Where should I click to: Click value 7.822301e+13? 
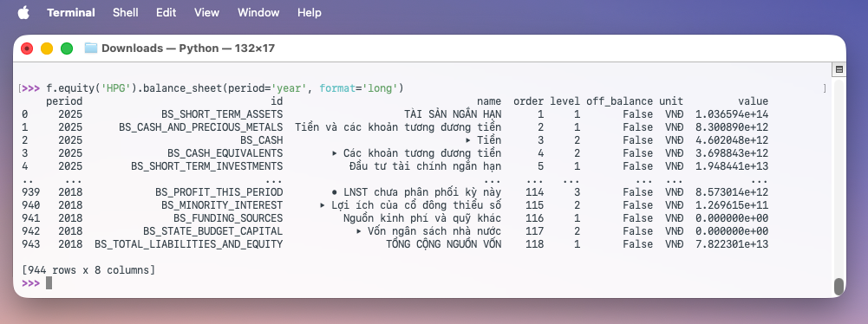[x=732, y=243]
